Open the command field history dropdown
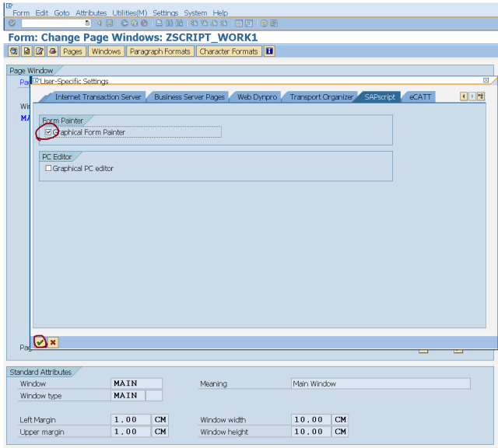498x448 pixels. (87, 23)
